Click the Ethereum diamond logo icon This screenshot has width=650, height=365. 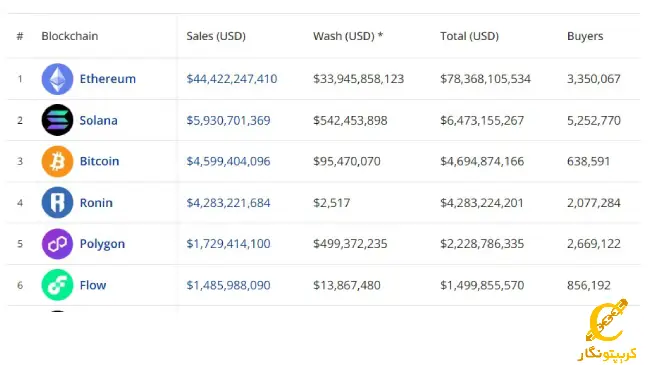pyautogui.click(x=57, y=79)
